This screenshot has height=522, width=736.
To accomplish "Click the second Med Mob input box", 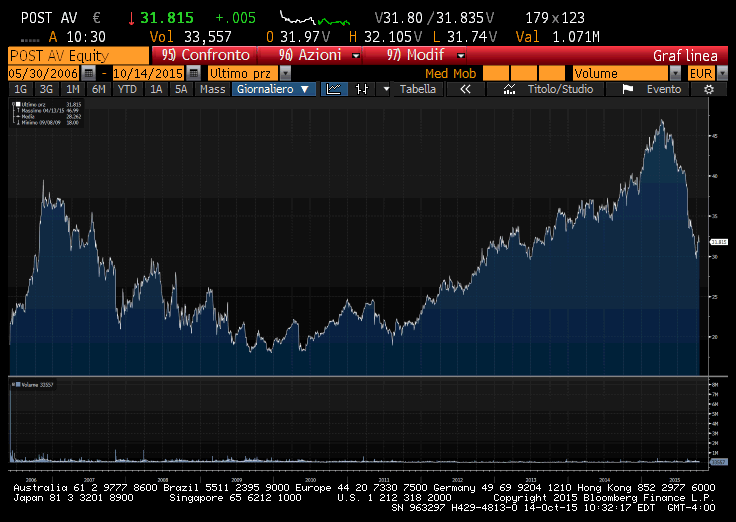I will 524,73.
